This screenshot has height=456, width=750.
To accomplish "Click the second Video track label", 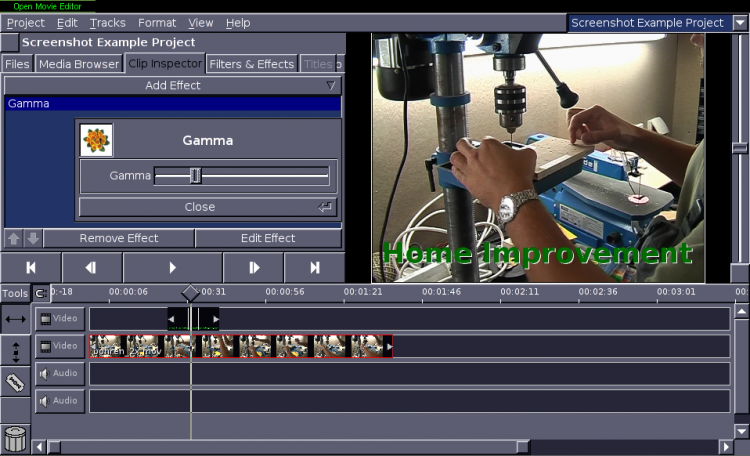I will pyautogui.click(x=60, y=346).
